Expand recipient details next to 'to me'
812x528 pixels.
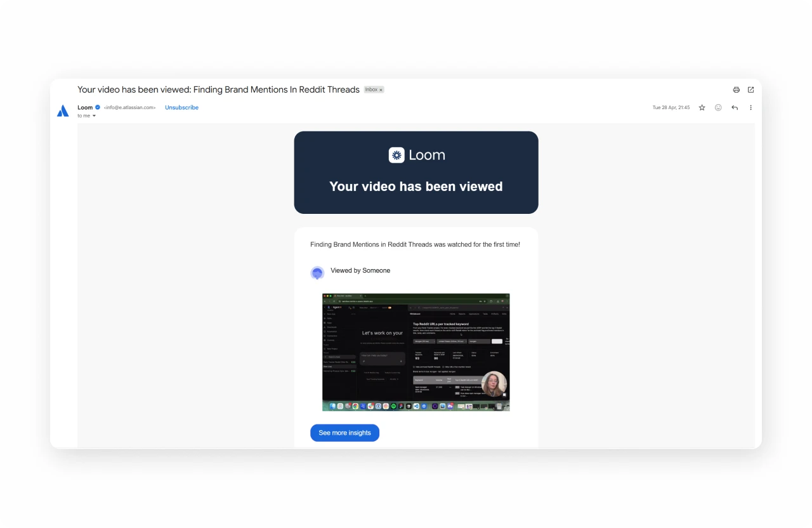94,116
